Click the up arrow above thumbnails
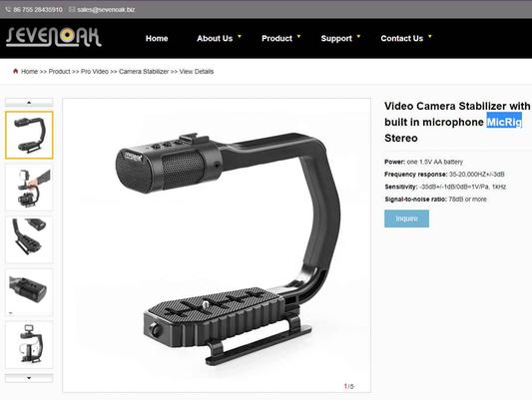The width and height of the screenshot is (532, 400). click(x=29, y=102)
